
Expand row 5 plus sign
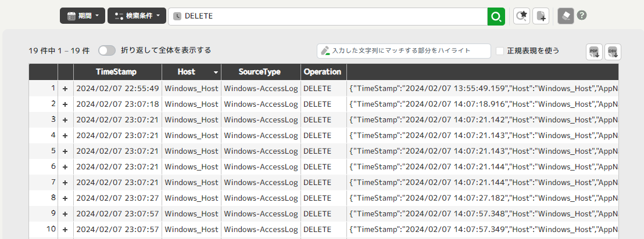tap(65, 151)
